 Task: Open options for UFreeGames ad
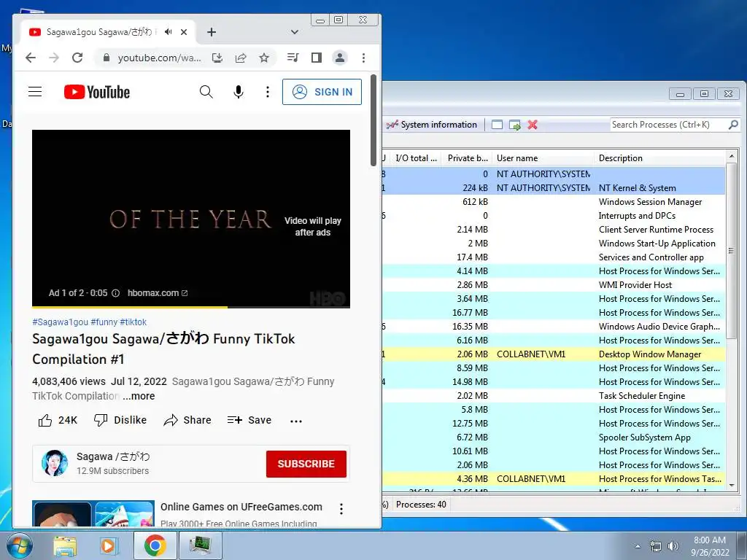(x=341, y=508)
